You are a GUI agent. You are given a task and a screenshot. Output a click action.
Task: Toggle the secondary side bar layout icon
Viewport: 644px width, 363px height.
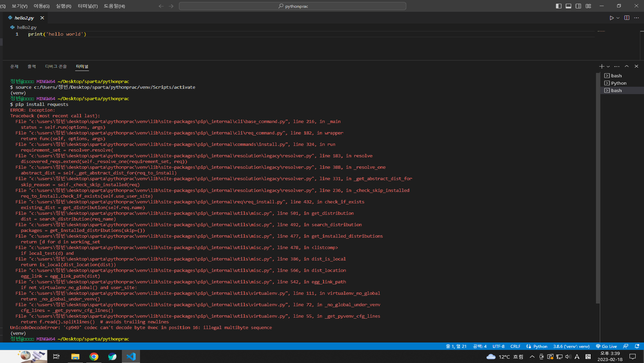pyautogui.click(x=578, y=6)
